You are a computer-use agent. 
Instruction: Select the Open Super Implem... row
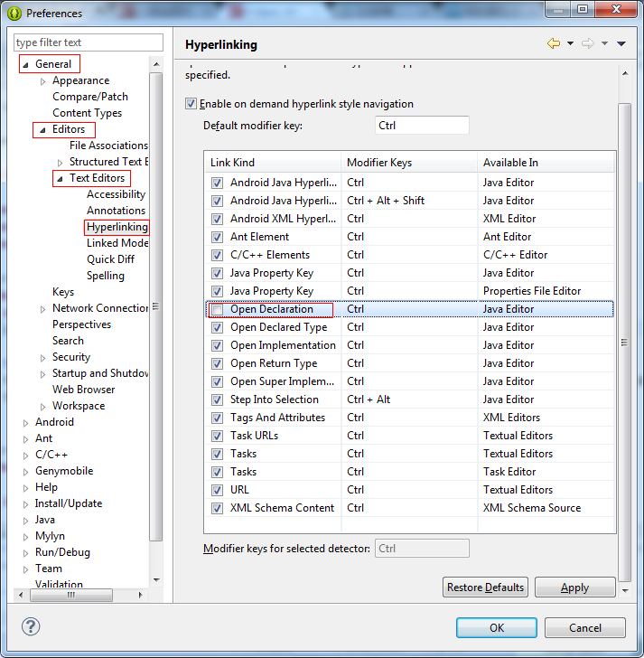pos(410,381)
